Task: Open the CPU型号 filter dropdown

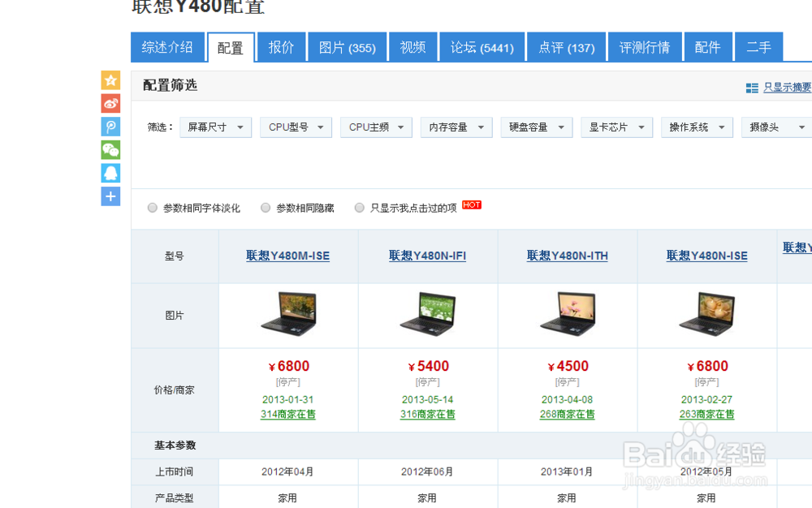Action: click(x=296, y=127)
